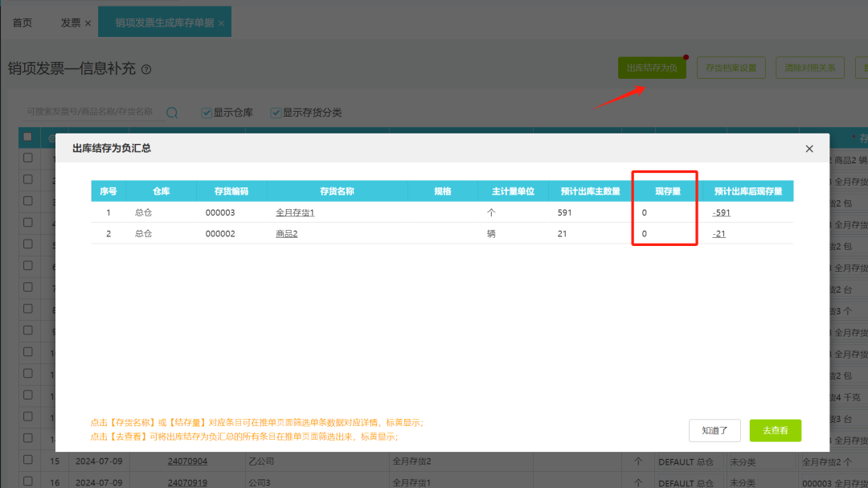868x488 pixels.
Task: Click the green 去查看 button
Action: 775,430
